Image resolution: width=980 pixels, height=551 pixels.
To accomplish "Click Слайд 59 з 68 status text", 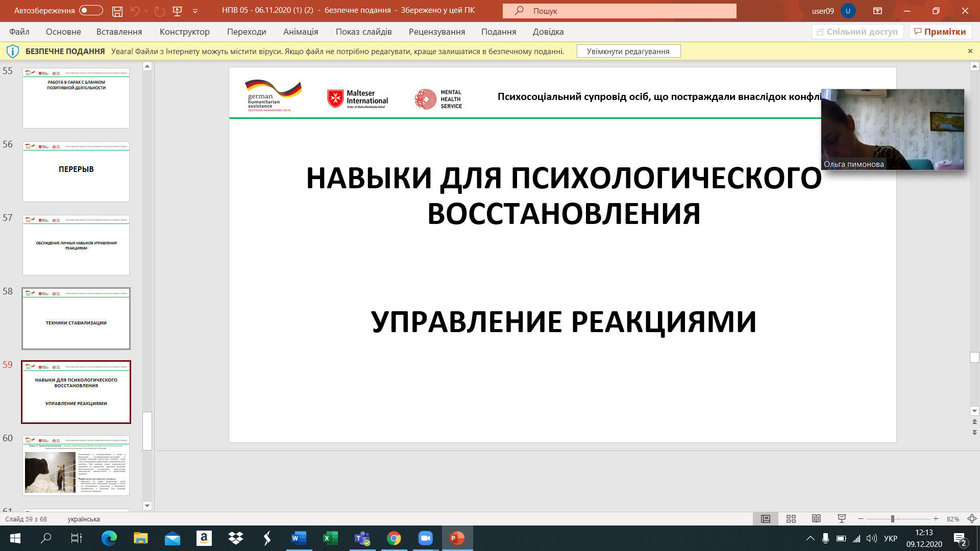I will pos(26,519).
